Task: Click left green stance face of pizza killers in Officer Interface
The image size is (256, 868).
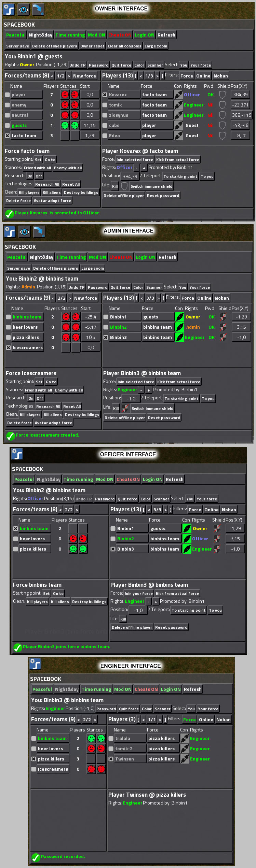Action: tap(73, 549)
